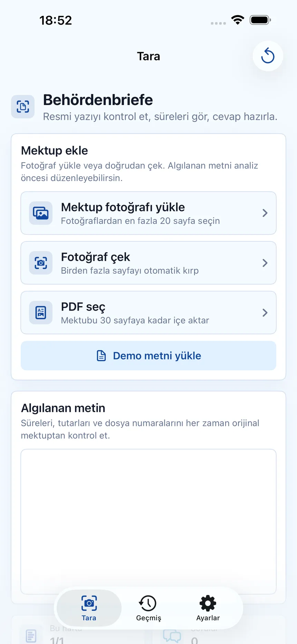Tap the Wi-Fi status icon
This screenshot has width=297, height=644.
pos(238,20)
